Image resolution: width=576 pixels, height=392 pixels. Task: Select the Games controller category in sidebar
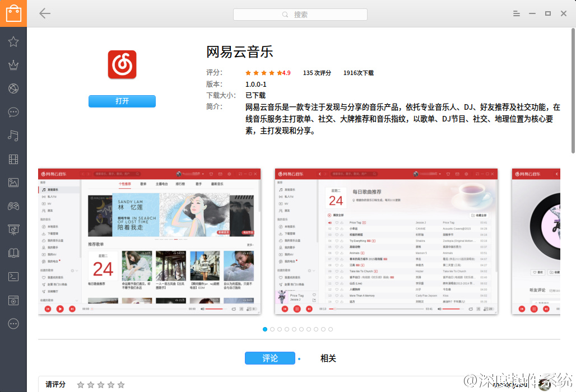(x=13, y=206)
